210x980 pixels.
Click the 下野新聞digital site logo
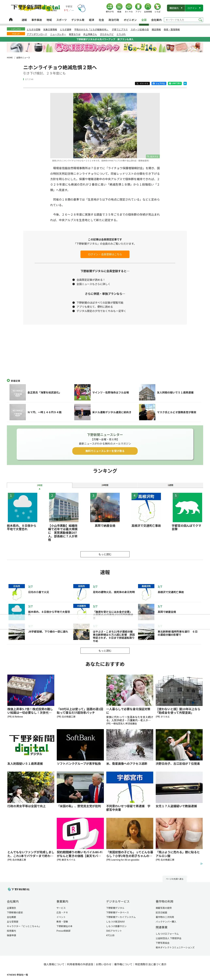pos(35,8)
